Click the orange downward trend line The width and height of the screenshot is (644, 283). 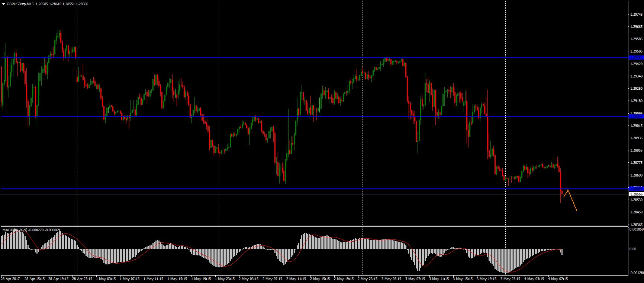pyautogui.click(x=572, y=201)
